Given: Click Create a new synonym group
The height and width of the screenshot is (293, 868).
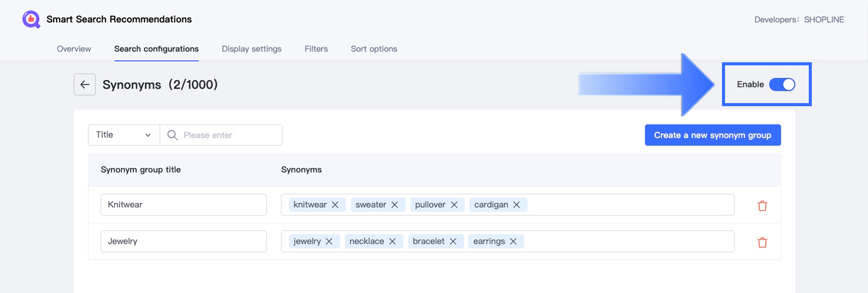Looking at the screenshot, I should [712, 135].
